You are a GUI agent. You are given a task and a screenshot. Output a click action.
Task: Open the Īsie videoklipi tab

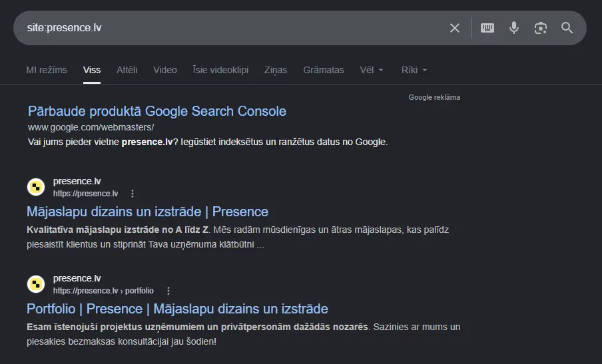click(221, 70)
